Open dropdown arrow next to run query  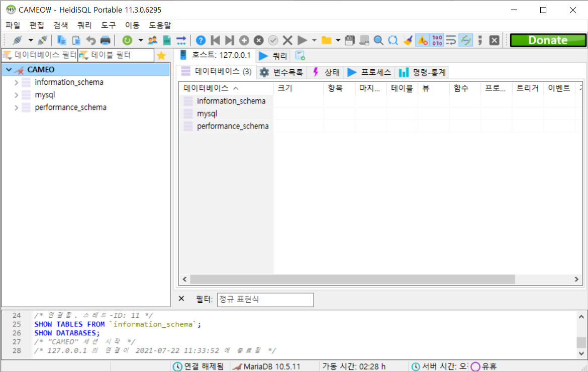314,40
